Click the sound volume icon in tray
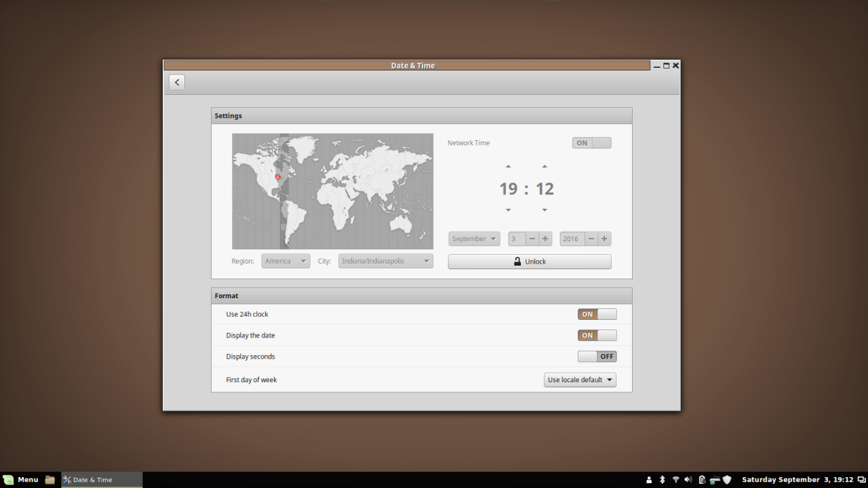The image size is (868, 488). (x=688, y=480)
